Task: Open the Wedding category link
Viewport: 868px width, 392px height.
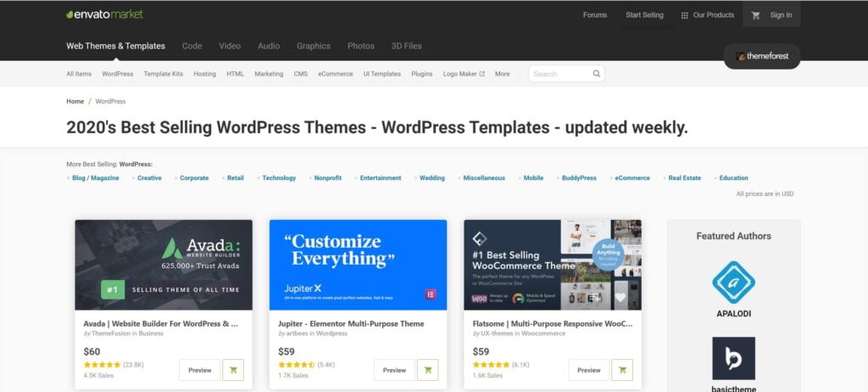Action: pos(432,178)
